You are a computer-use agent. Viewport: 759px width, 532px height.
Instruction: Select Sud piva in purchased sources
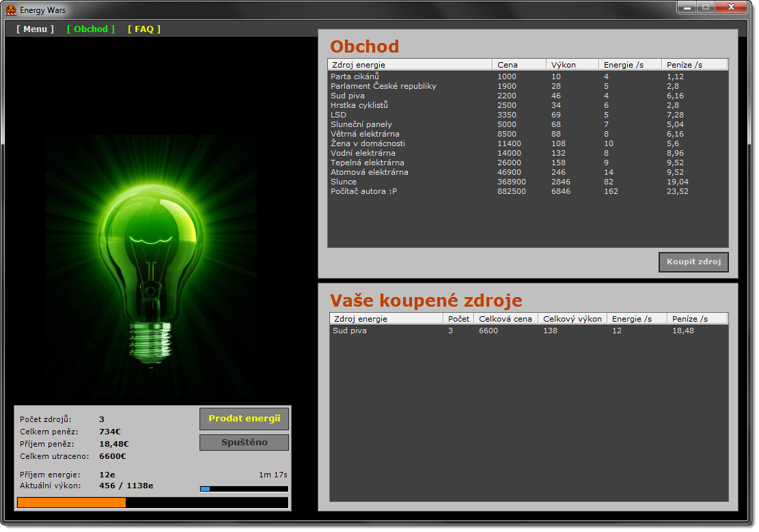tap(350, 331)
